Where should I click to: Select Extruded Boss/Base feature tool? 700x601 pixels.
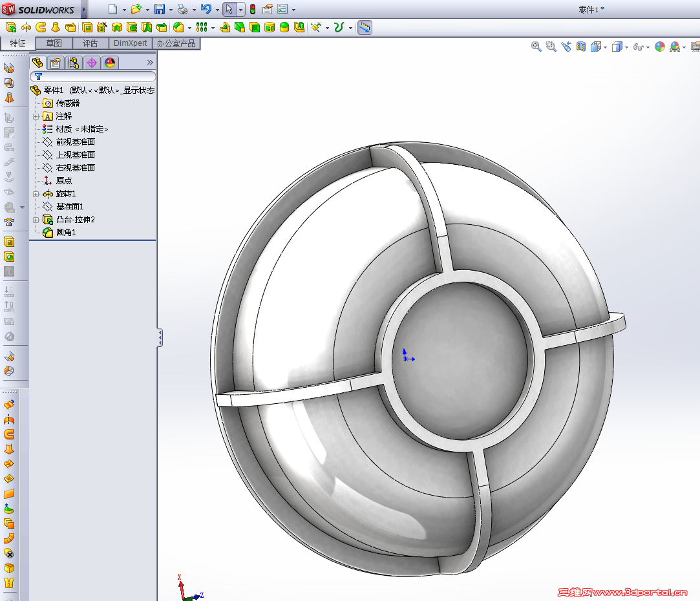point(11,28)
